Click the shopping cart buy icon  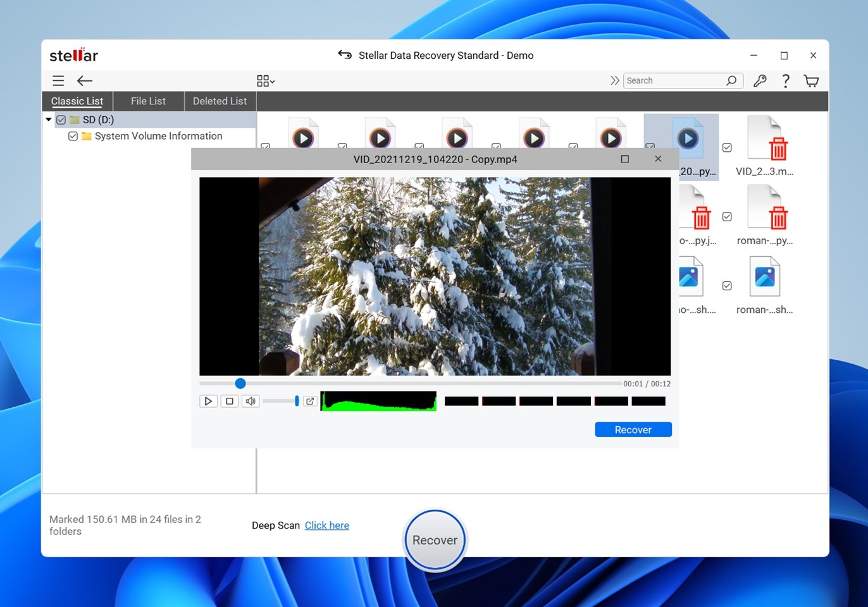(811, 81)
